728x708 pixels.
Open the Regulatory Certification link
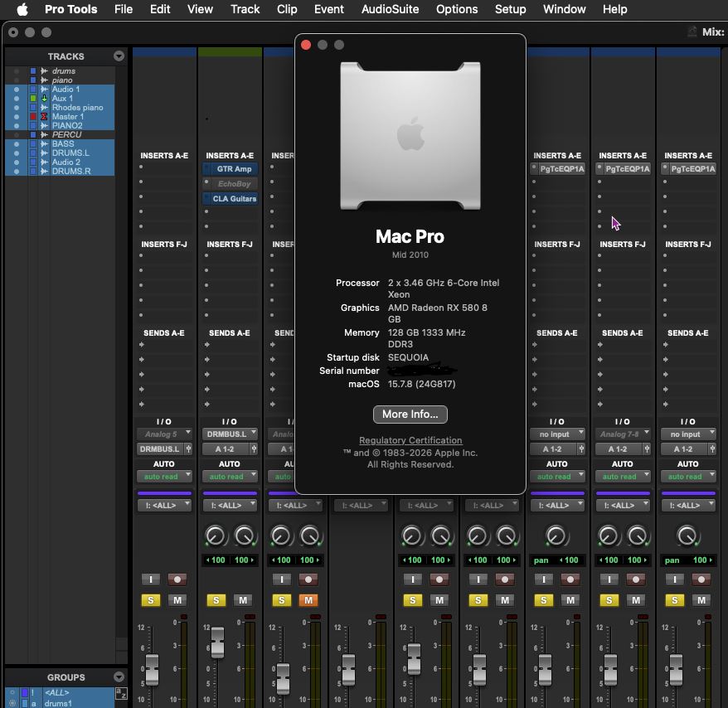(410, 440)
